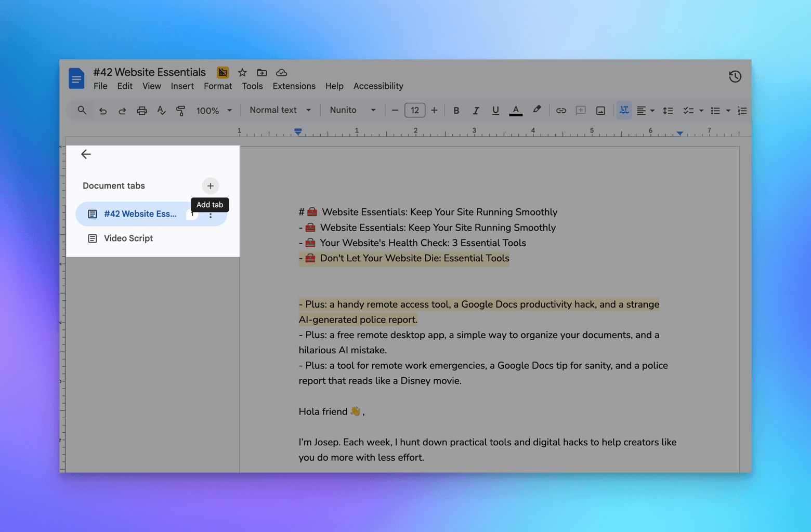Switch to the Video Script tab
The height and width of the screenshot is (532, 811).
click(128, 238)
